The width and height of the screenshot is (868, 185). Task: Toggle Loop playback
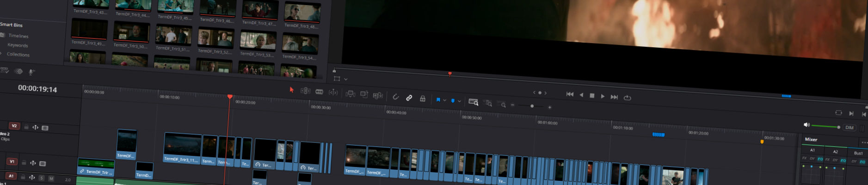click(627, 98)
